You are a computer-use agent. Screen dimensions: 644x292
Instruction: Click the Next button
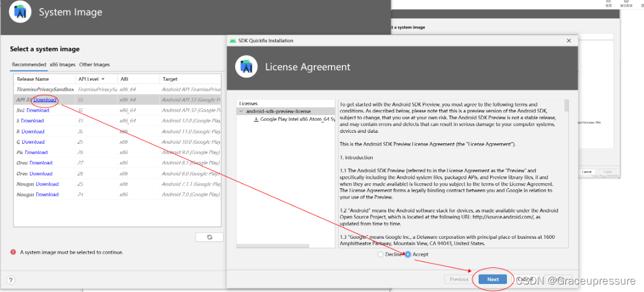coord(493,279)
